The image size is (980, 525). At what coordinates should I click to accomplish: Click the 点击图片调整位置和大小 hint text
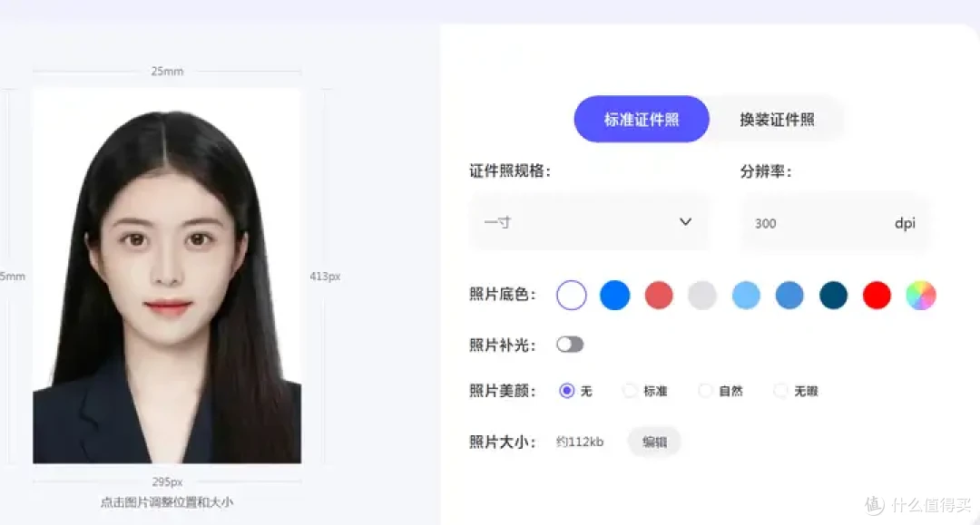[167, 502]
